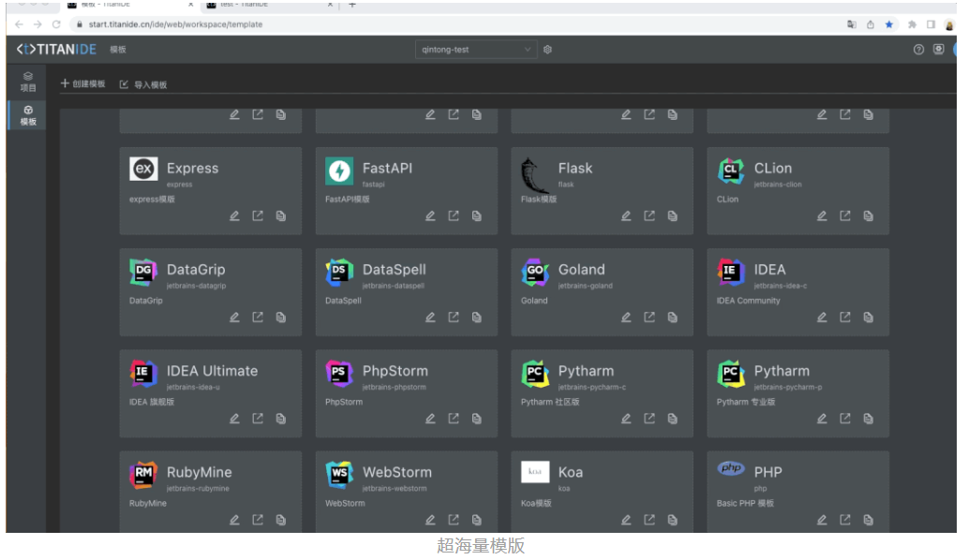Click the browser address bar URL
This screenshot has width=968, height=560.
[x=175, y=24]
